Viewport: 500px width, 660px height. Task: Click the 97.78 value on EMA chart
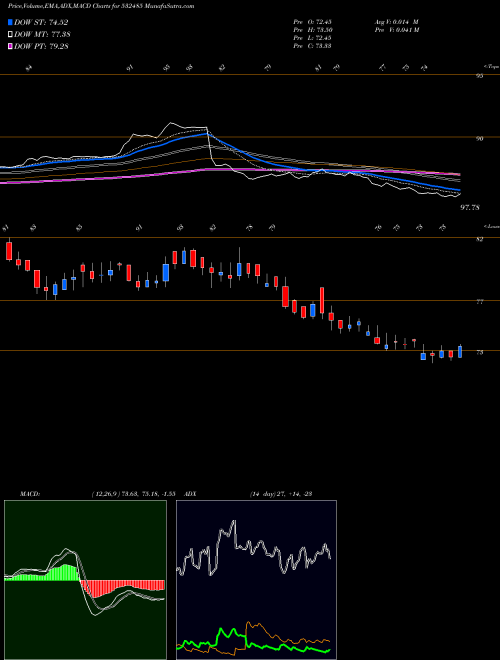(x=470, y=208)
